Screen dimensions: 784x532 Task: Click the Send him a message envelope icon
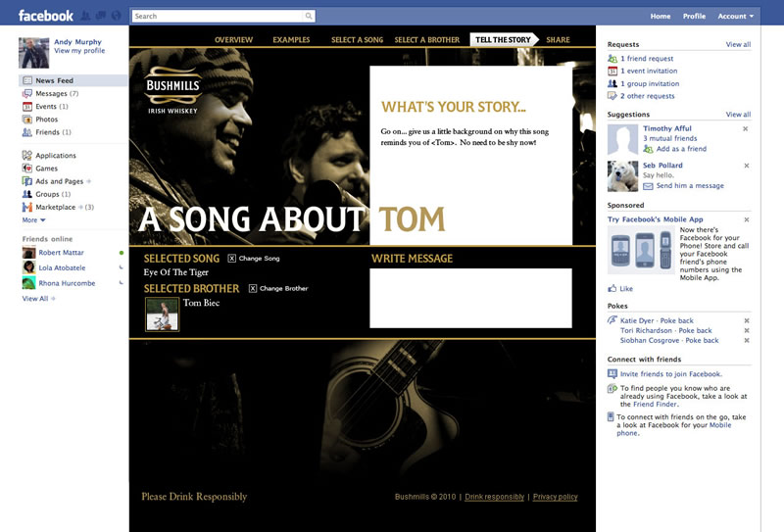[648, 186]
